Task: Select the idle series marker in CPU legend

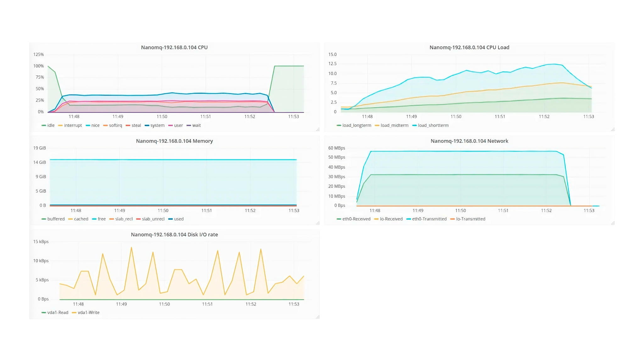Action: [43, 125]
